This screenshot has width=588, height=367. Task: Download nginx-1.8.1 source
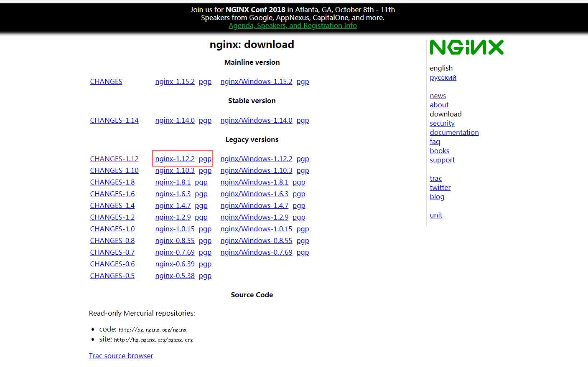[173, 182]
